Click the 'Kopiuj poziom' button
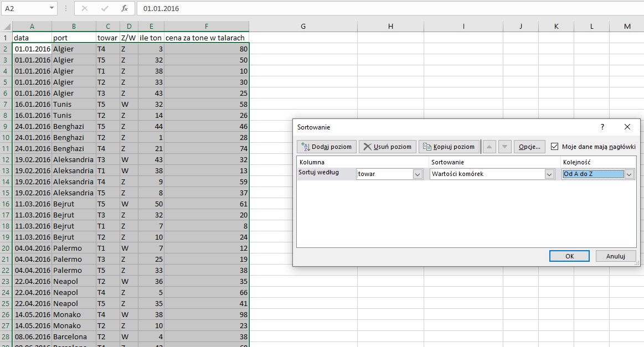This screenshot has height=347, width=644. pos(449,147)
